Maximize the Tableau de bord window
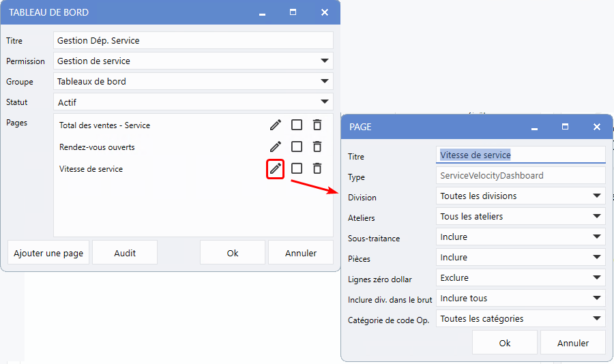The image size is (614, 364). pos(293,12)
